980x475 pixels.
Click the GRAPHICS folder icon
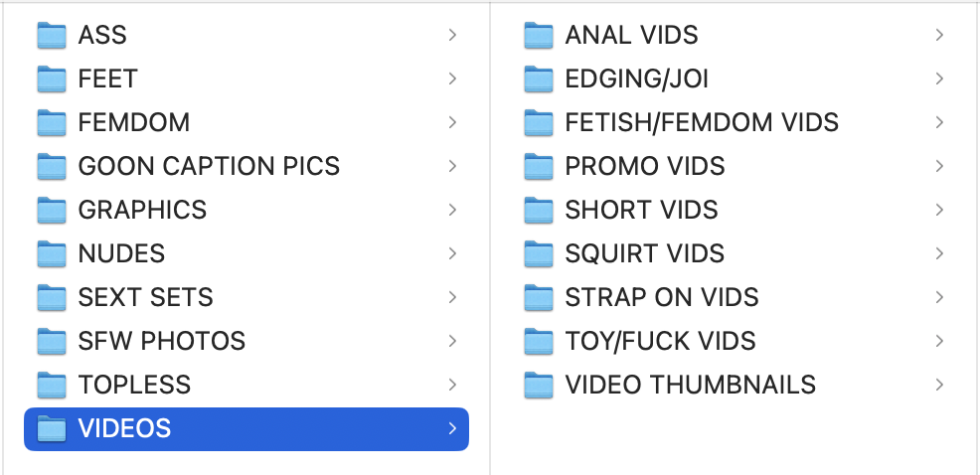pos(52,210)
